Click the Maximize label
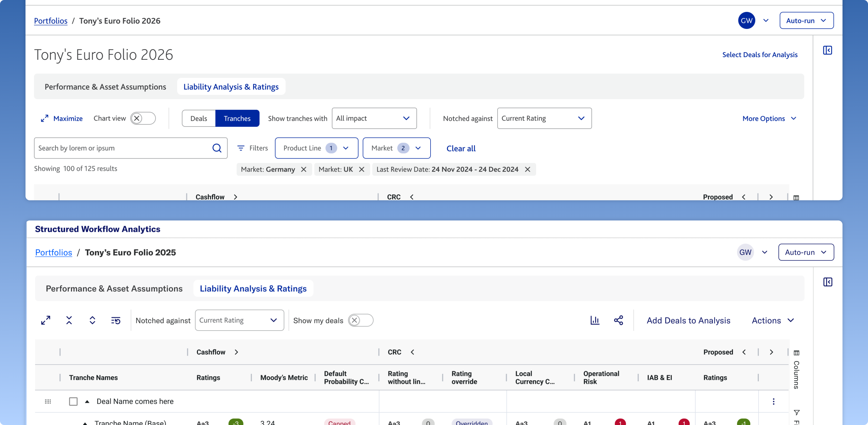868x425 pixels. (x=68, y=118)
